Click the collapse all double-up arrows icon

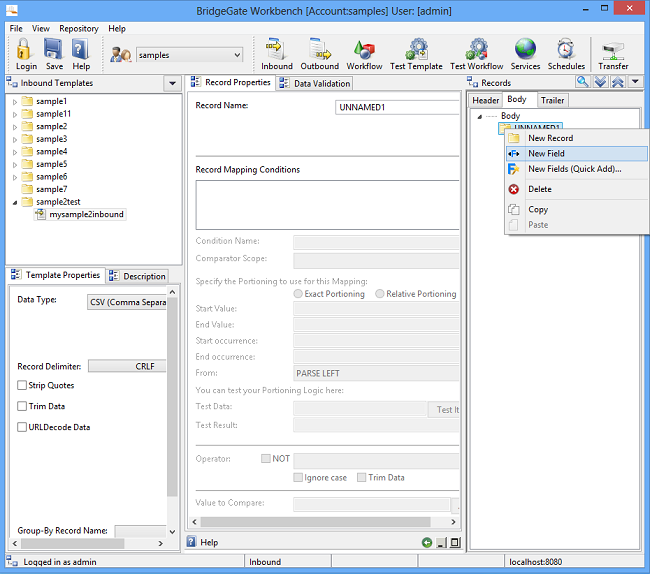click(618, 82)
